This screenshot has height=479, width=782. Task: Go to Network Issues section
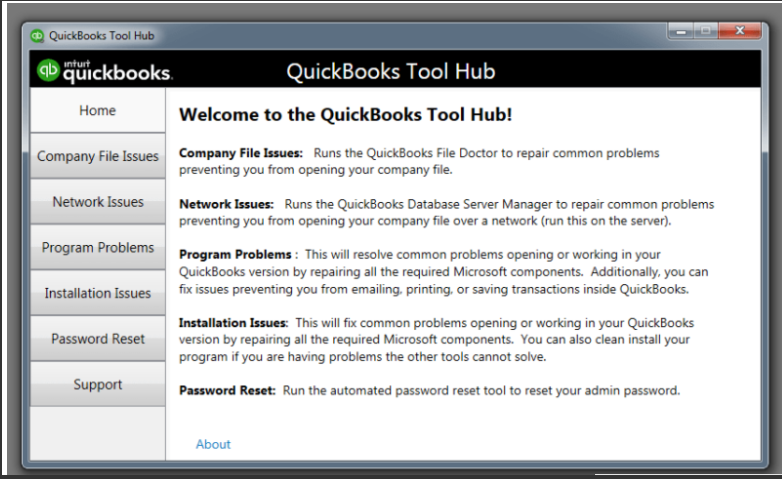[98, 202]
